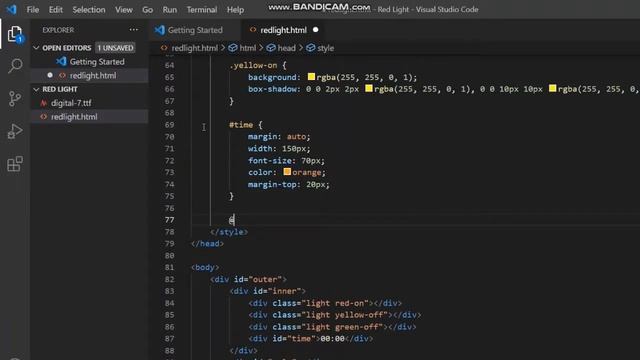The width and height of the screenshot is (640, 360).
Task: Open yellow color swatch on background line 65
Action: pyautogui.click(x=311, y=77)
